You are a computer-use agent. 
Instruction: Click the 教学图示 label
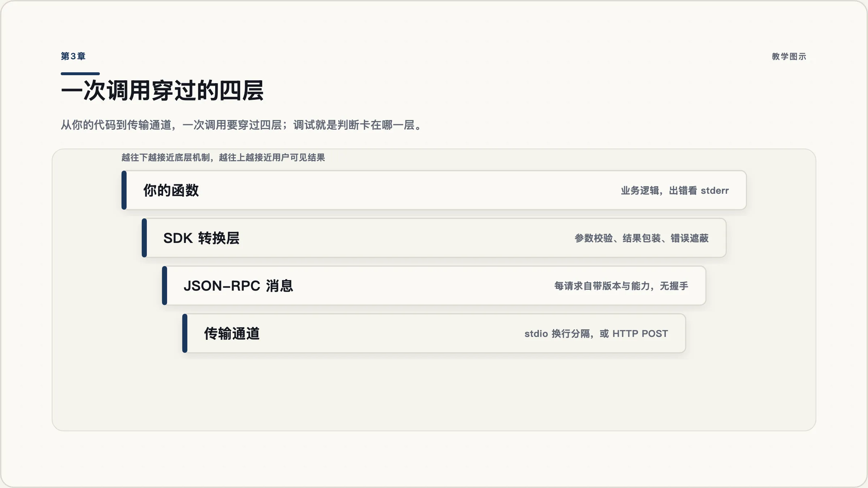789,56
